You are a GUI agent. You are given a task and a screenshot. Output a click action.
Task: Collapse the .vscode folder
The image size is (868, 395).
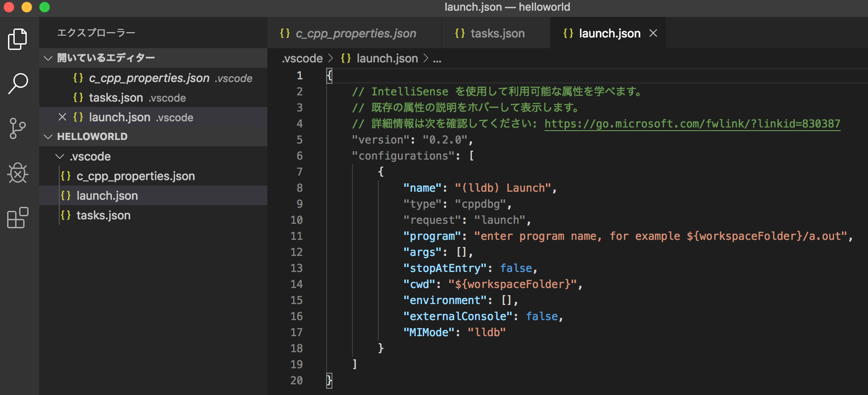click(x=60, y=156)
